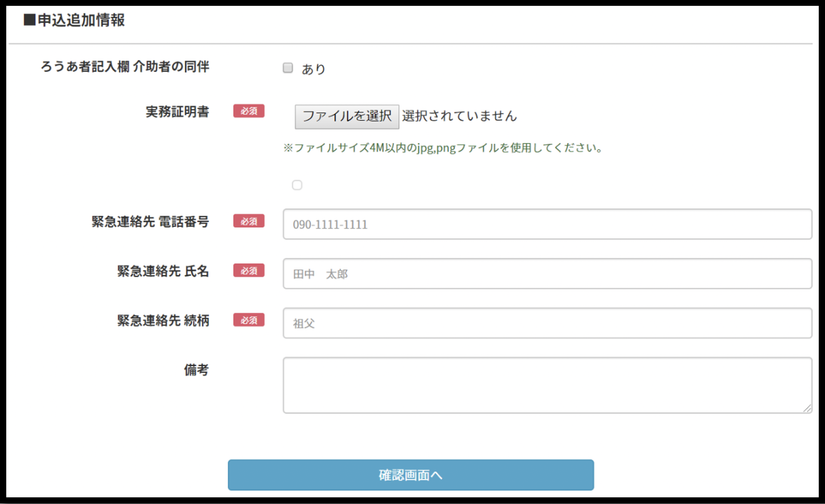Click the ろうあ者記入欄 介助者の同伴 label
The image size is (825, 504).
tap(125, 67)
